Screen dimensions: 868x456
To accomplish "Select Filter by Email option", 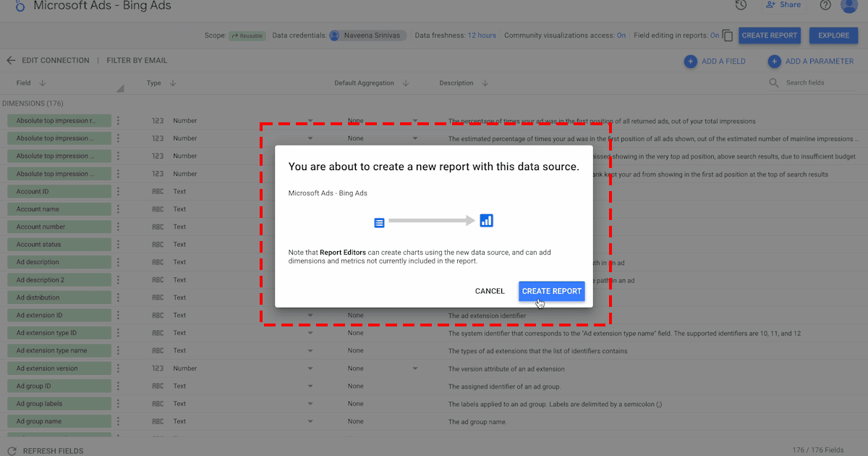I will [x=137, y=61].
